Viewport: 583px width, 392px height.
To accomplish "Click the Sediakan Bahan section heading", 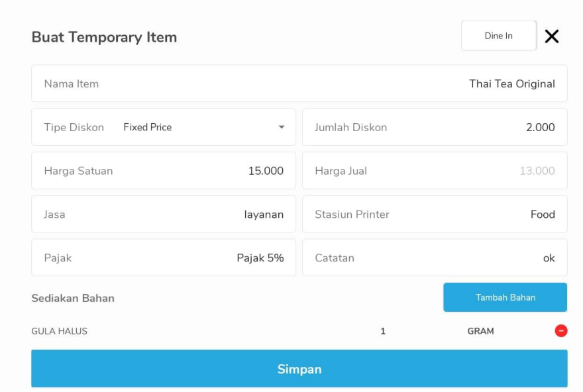I will click(73, 298).
